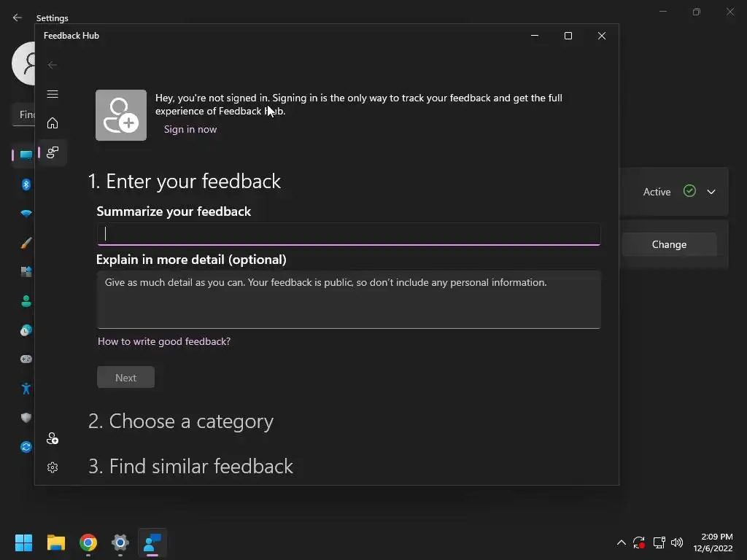747x560 pixels.
Task: Open the Windows Start menu
Action: pos(23,542)
